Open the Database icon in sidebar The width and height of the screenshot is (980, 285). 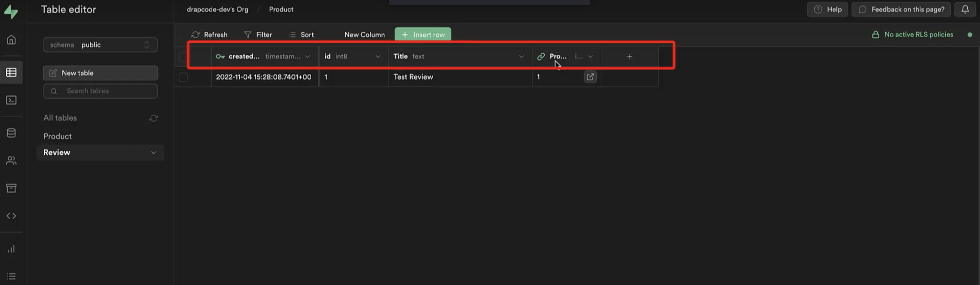click(x=11, y=133)
